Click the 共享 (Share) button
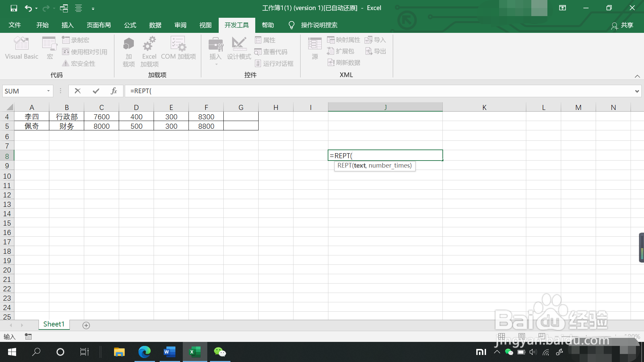Viewport: 644px width, 362px height. click(622, 25)
